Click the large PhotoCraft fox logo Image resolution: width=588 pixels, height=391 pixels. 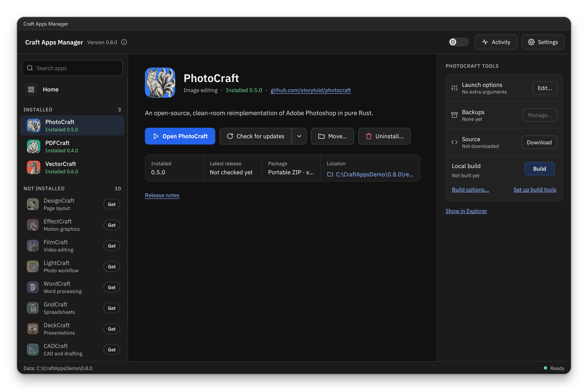(160, 82)
